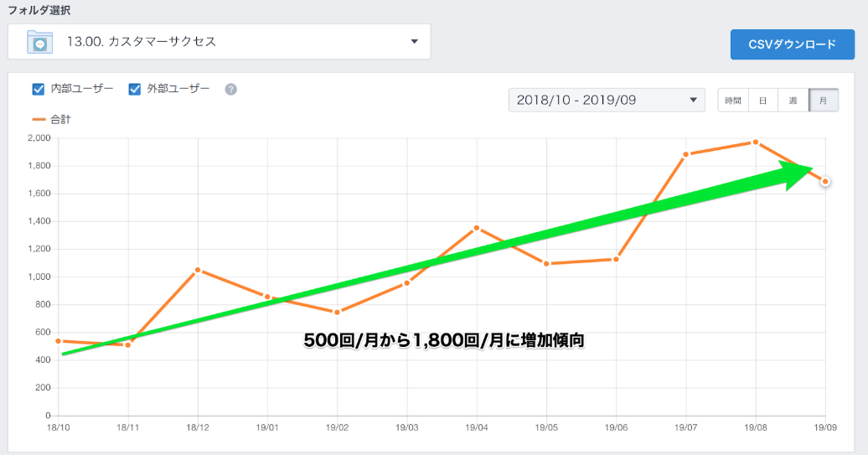Toggle the 合計 legend series
868x455 pixels.
pos(51,120)
